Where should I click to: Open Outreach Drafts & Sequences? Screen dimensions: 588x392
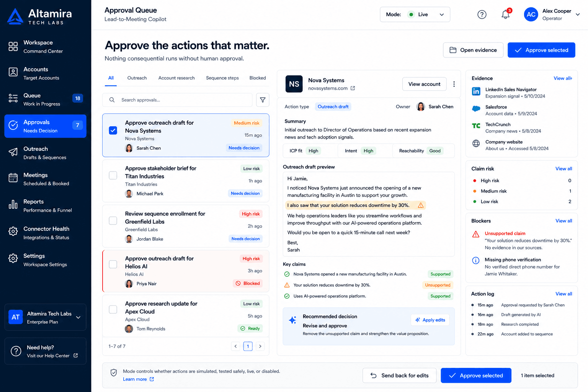[46, 153]
